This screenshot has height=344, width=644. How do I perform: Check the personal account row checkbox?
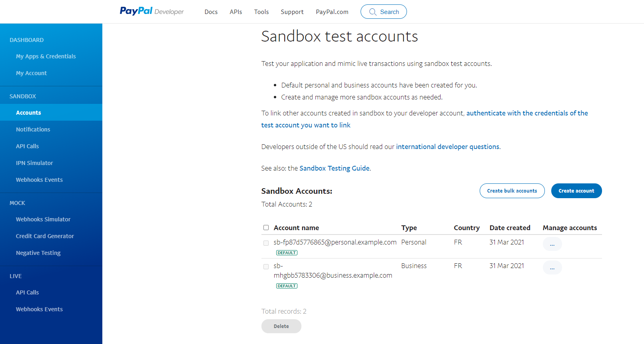click(x=266, y=243)
